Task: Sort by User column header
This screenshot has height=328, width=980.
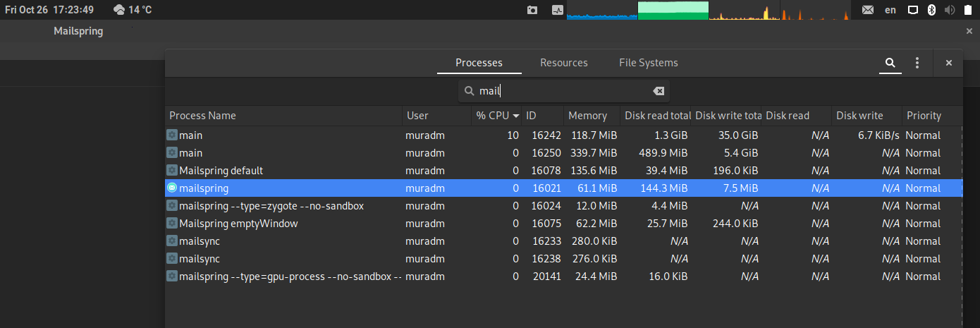Action: point(436,116)
